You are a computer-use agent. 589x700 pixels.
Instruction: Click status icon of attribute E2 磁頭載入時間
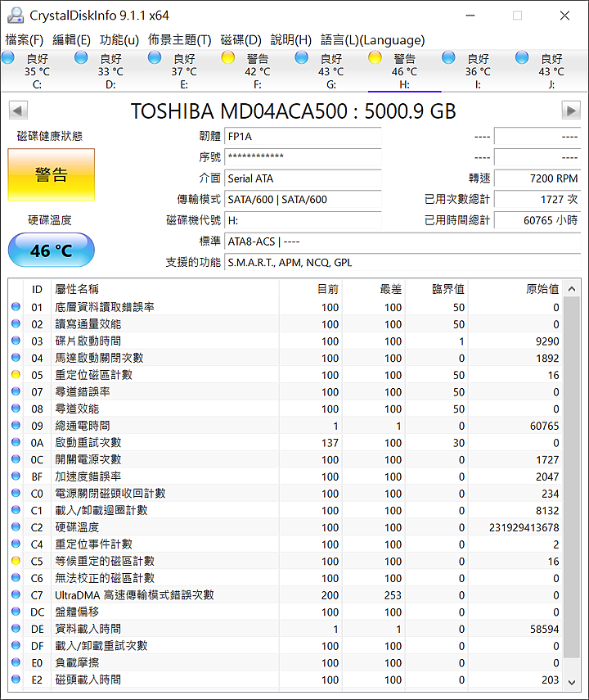(16, 680)
